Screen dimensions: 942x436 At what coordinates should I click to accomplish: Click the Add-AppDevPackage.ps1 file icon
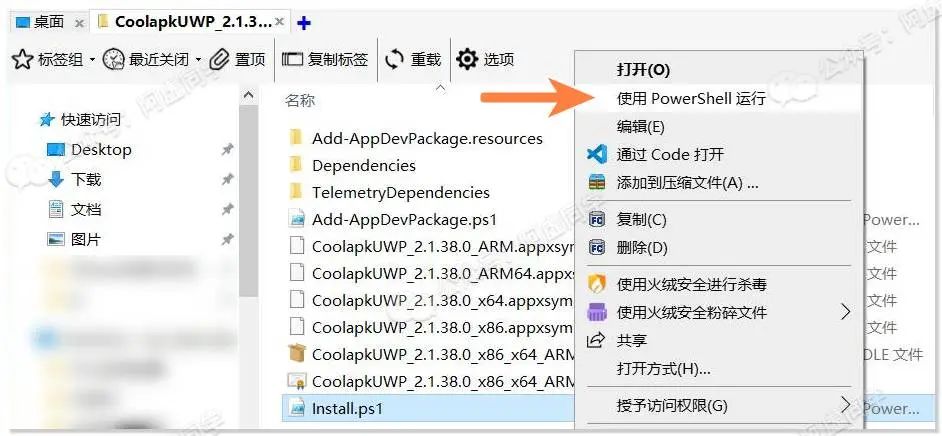coord(297,220)
